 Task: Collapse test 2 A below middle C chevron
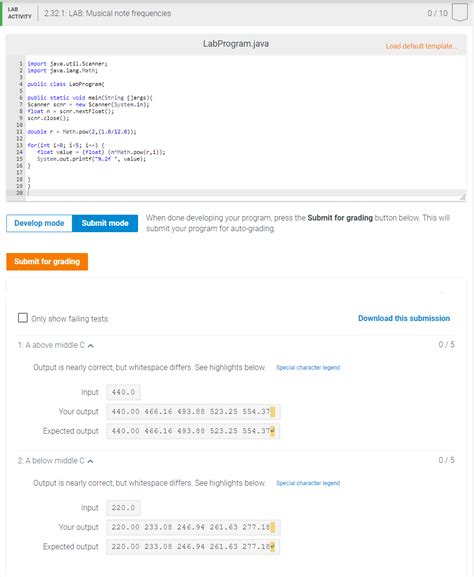(x=90, y=461)
